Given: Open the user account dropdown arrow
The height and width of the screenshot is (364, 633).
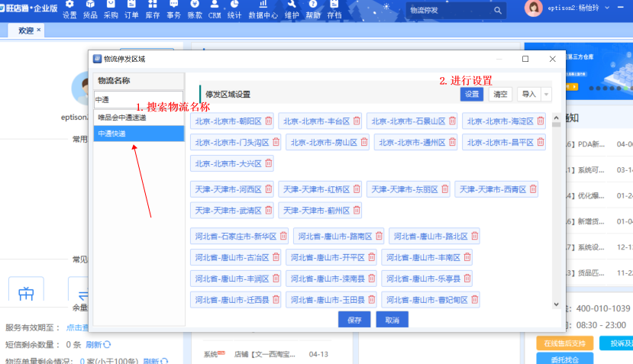Looking at the screenshot, I should (628, 8).
